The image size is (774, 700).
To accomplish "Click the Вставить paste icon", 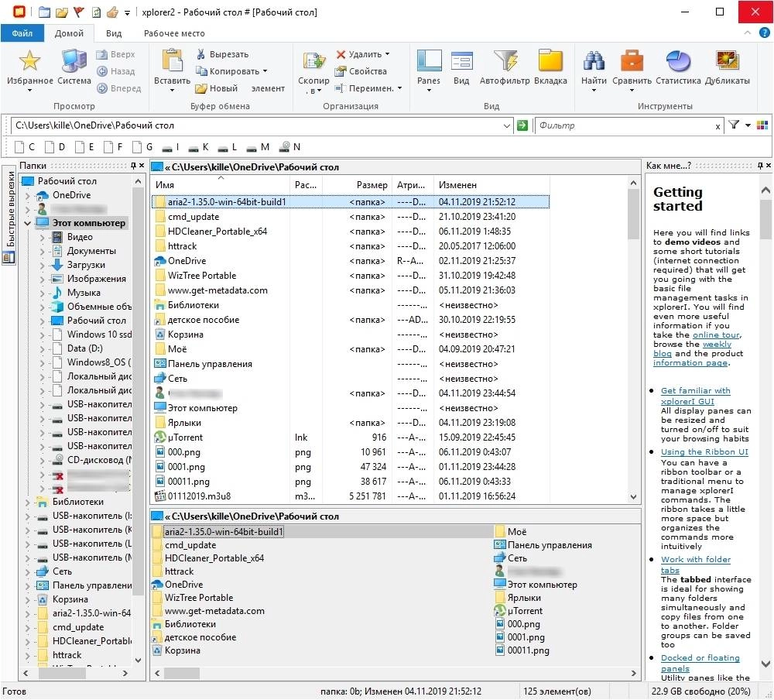I will point(173,60).
